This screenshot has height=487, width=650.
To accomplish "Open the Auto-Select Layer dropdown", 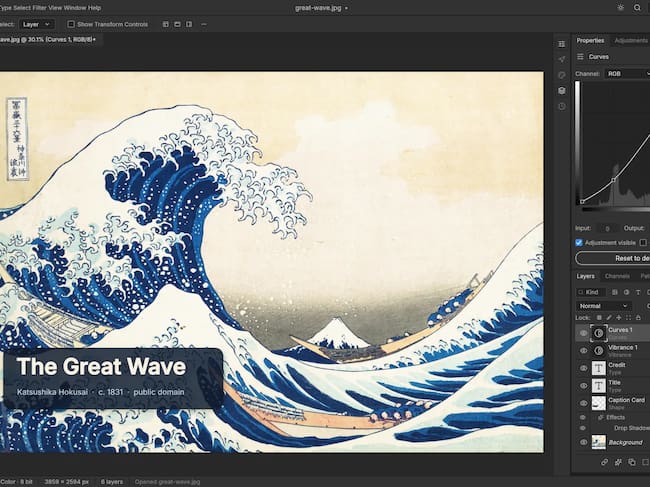I will click(x=36, y=24).
